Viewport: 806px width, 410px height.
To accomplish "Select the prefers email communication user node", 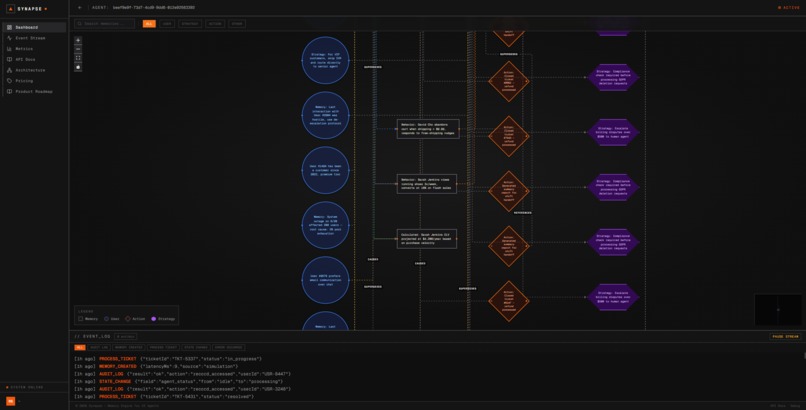I will coord(325,280).
